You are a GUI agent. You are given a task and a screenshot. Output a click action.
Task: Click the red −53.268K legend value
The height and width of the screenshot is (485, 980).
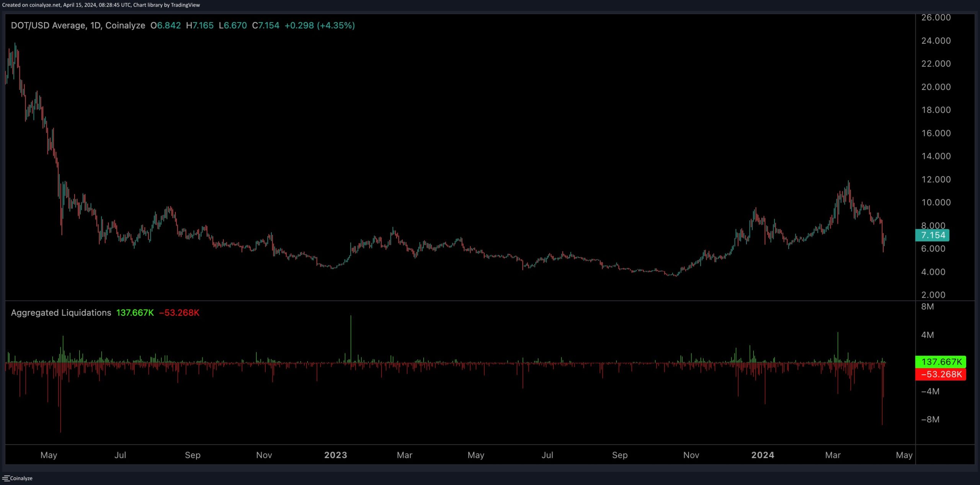tap(179, 313)
